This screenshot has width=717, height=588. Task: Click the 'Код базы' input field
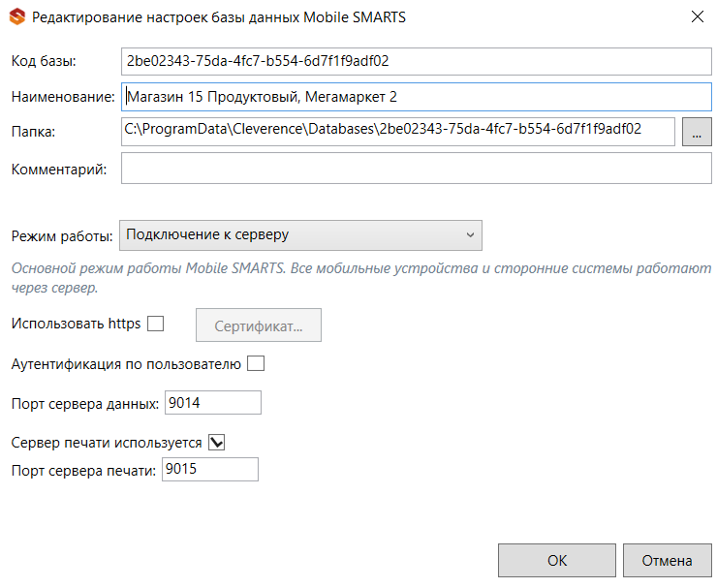(416, 61)
